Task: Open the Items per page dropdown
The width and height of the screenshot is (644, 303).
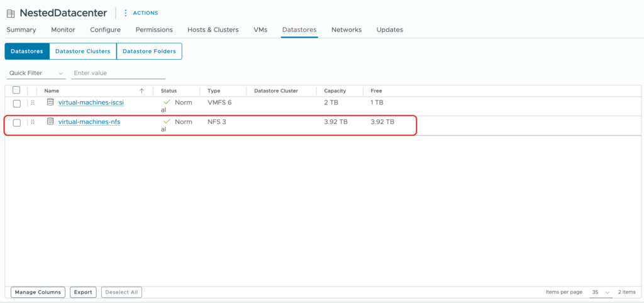Action: [x=601, y=292]
